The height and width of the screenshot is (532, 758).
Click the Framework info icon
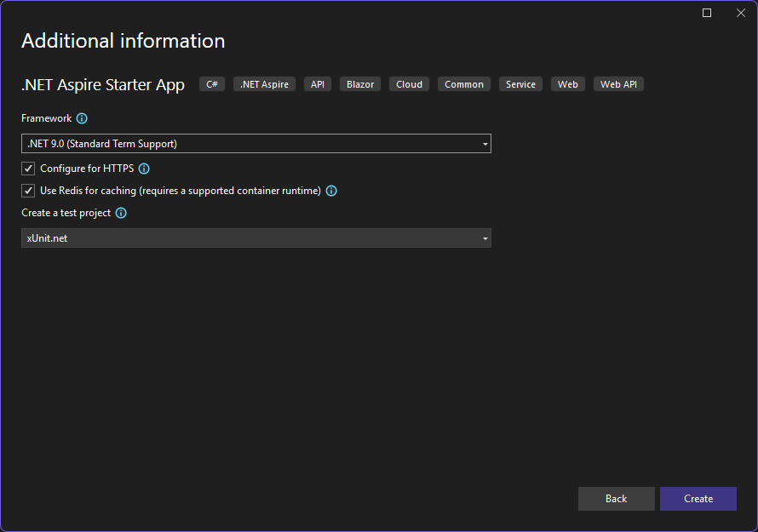click(82, 118)
